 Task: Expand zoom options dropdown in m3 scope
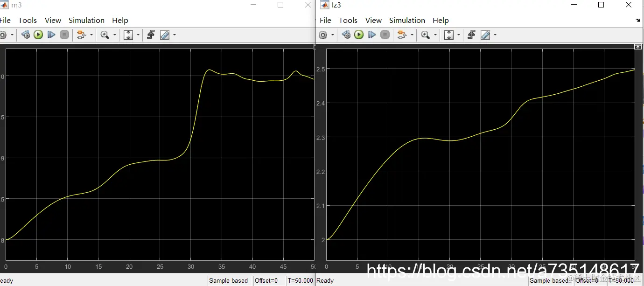tap(114, 35)
